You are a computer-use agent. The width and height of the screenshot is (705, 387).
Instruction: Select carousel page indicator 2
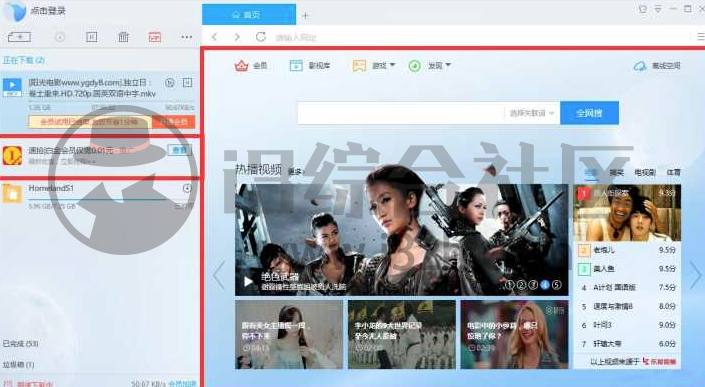coord(522,285)
